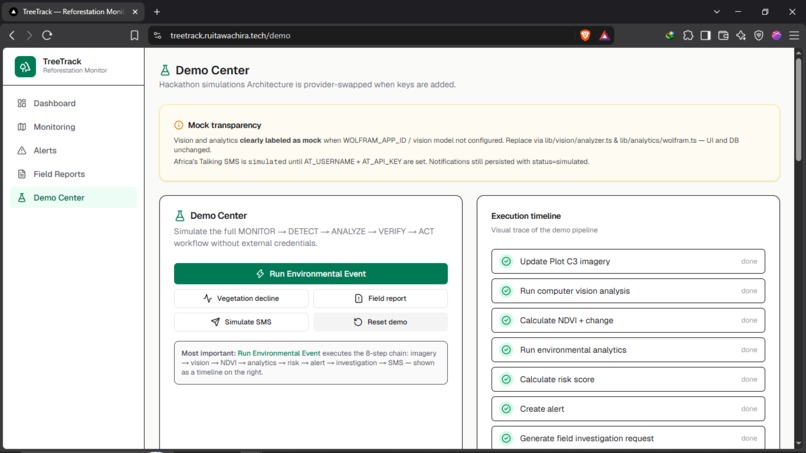The image size is (806, 453).
Task: Click flask icon in Demo Center card header
Action: tap(179, 215)
